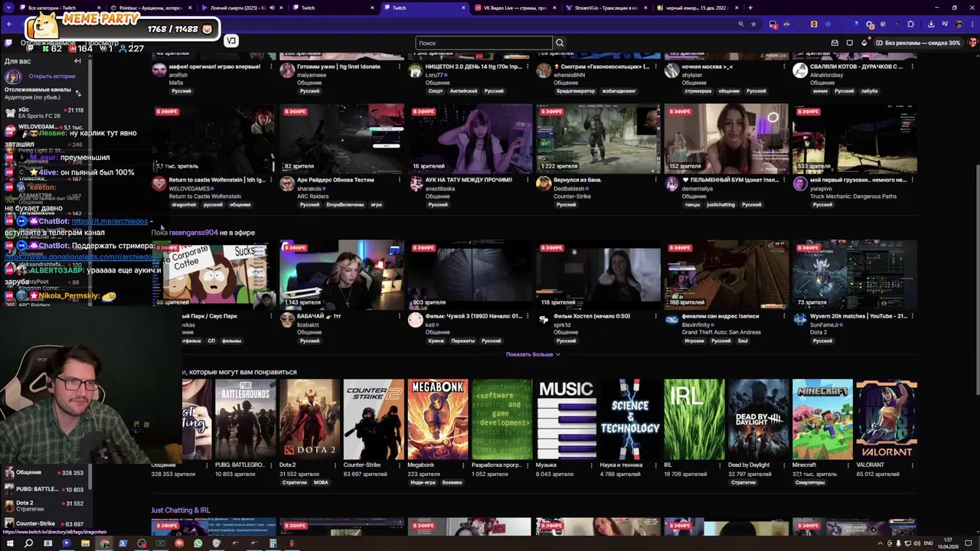
Task: Open the VALORANT category cover
Action: [887, 419]
